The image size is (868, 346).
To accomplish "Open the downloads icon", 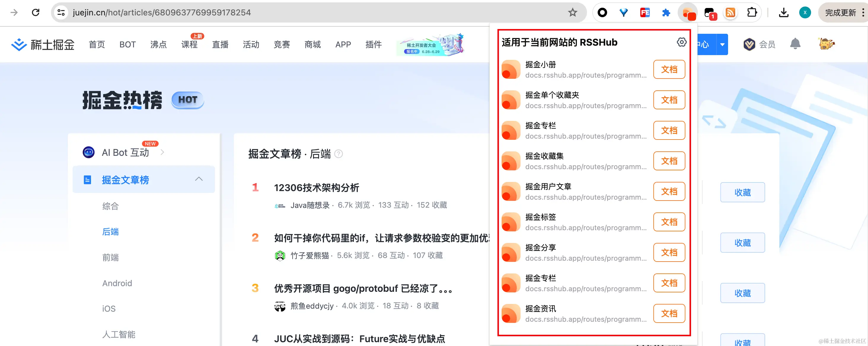I will [x=784, y=12].
